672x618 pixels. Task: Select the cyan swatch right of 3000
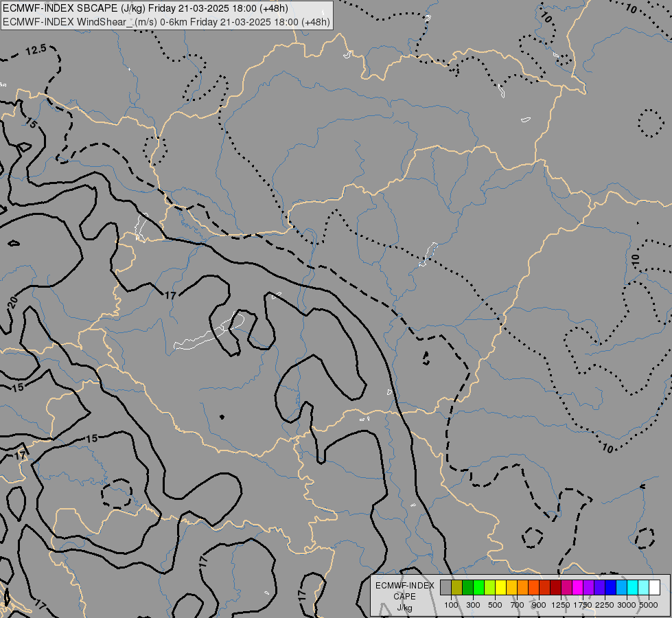(x=633, y=588)
